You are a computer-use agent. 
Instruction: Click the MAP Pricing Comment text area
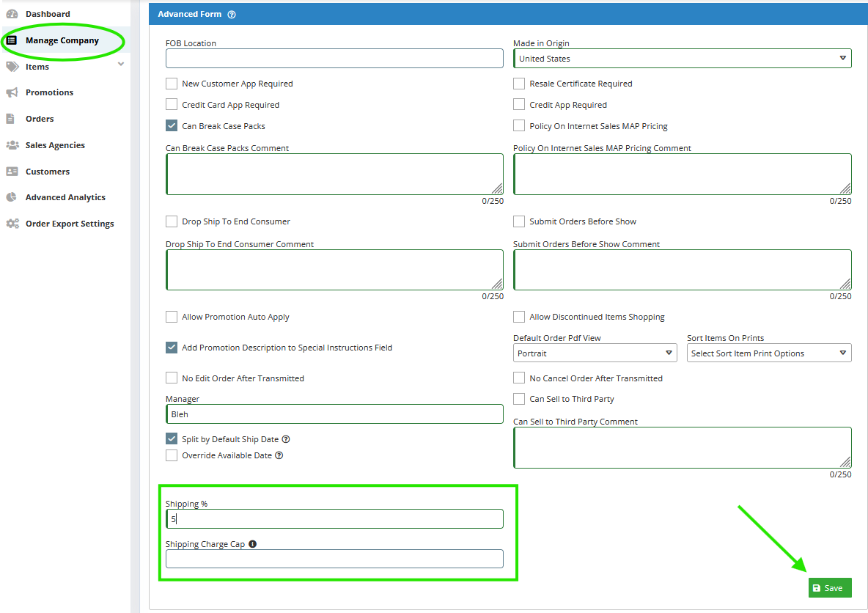point(682,175)
